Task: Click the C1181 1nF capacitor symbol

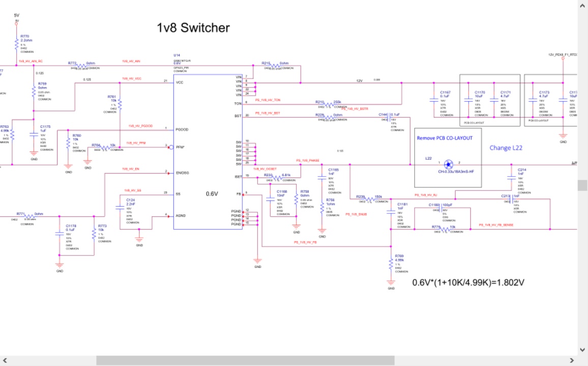Action: pyautogui.click(x=391, y=210)
